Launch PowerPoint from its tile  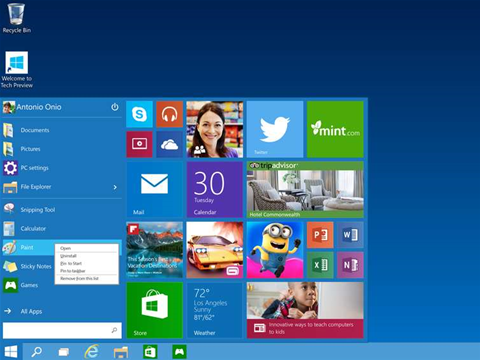click(x=320, y=235)
